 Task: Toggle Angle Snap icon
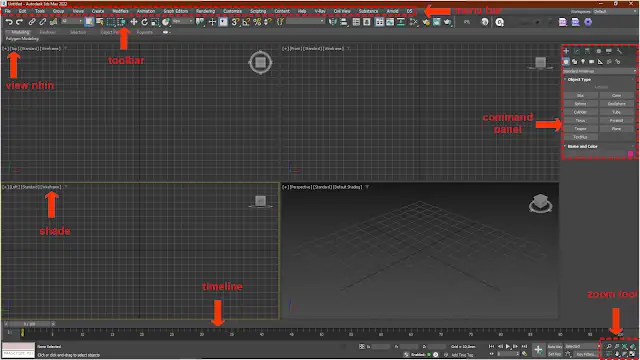point(246,22)
